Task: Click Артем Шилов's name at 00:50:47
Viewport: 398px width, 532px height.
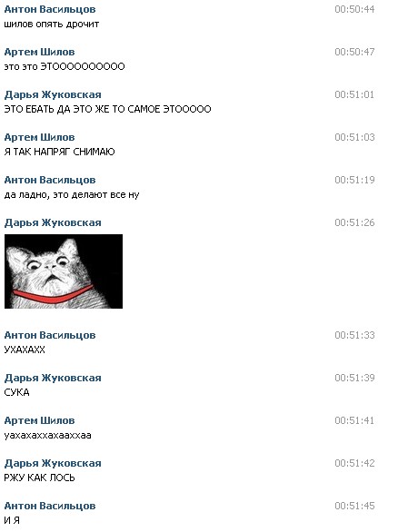Action: 39,52
